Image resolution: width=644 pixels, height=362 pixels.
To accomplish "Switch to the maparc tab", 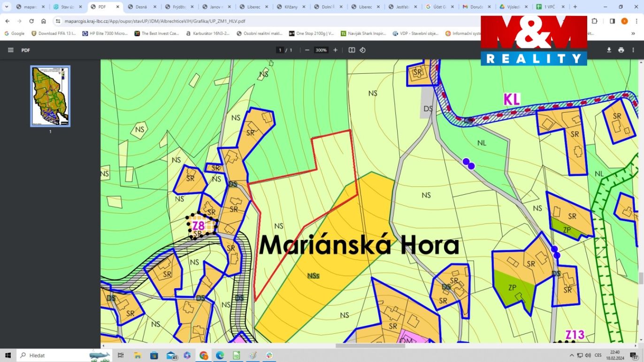I will coord(31,7).
